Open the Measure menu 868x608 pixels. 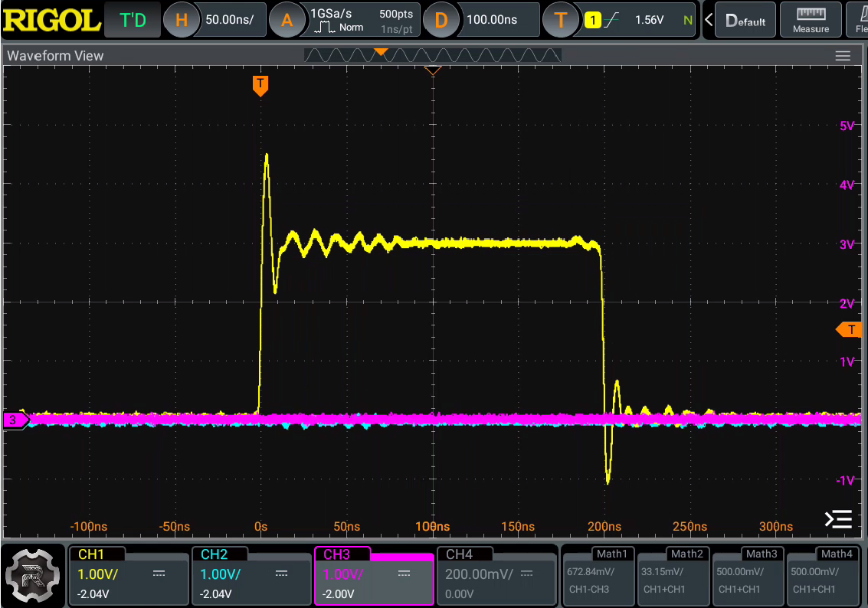[811, 20]
